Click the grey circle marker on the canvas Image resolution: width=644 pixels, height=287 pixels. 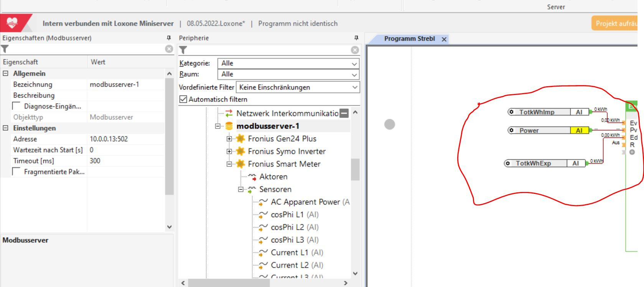coord(390,125)
